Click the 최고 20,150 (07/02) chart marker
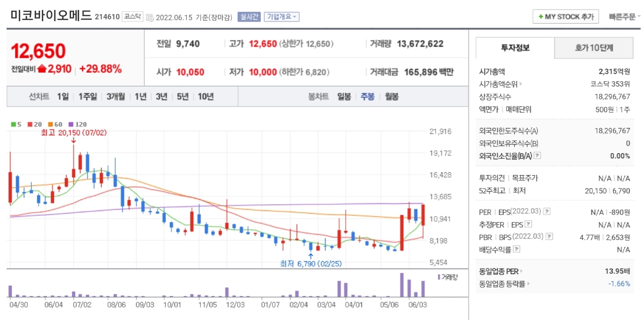Image resolution: width=644 pixels, height=320 pixels. pos(74,133)
